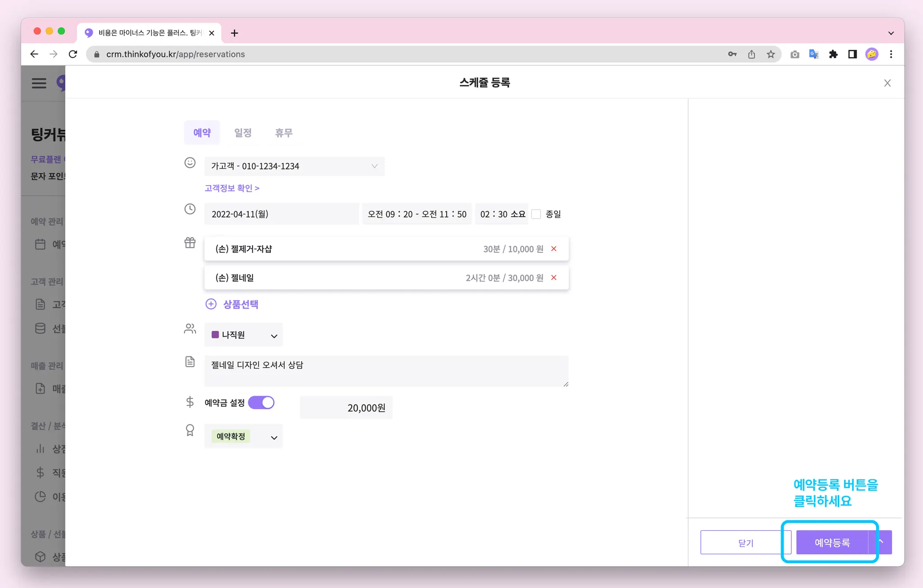923x588 pixels.
Task: Check the 종일 all-day checkbox
Action: [536, 214]
